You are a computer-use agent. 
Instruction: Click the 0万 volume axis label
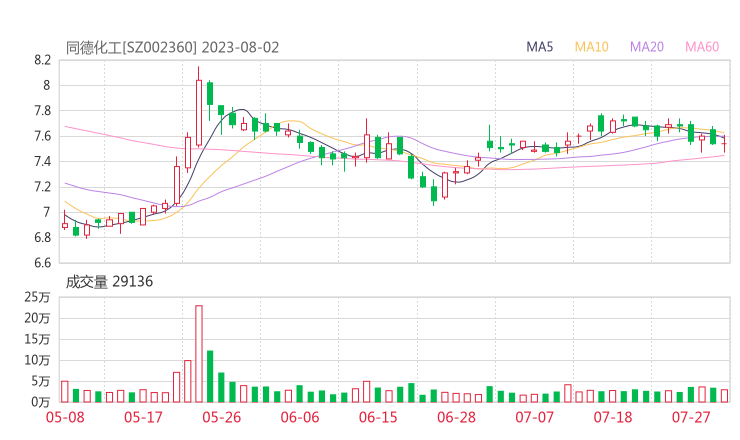pos(41,402)
